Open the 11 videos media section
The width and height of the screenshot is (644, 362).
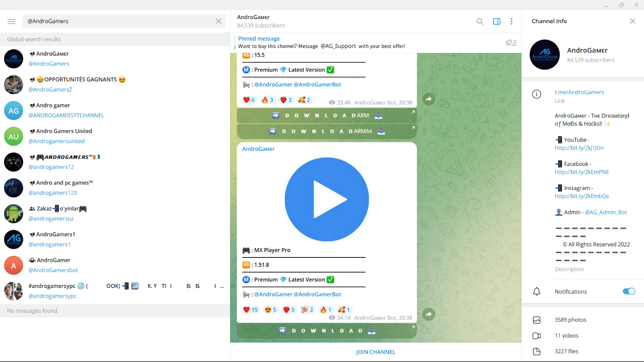[x=583, y=336]
